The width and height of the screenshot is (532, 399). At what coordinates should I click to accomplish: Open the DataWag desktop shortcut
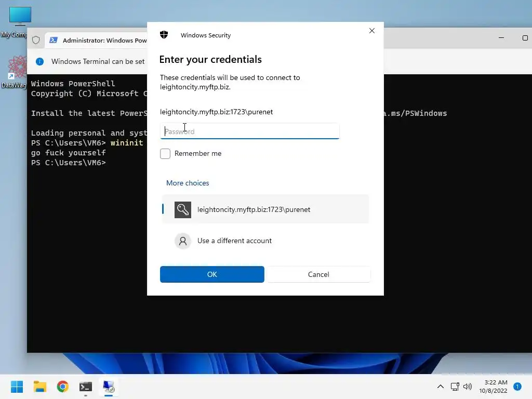[14, 72]
